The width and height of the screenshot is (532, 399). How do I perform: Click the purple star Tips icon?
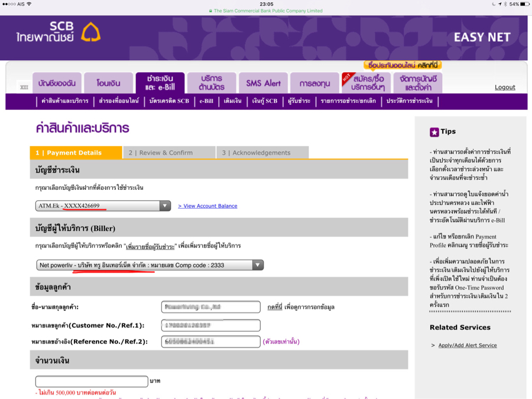pyautogui.click(x=434, y=132)
